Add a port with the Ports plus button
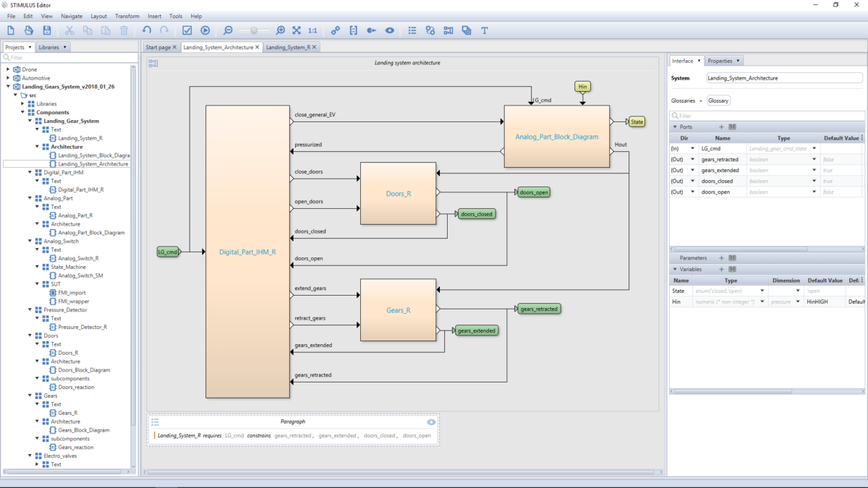 coord(721,127)
